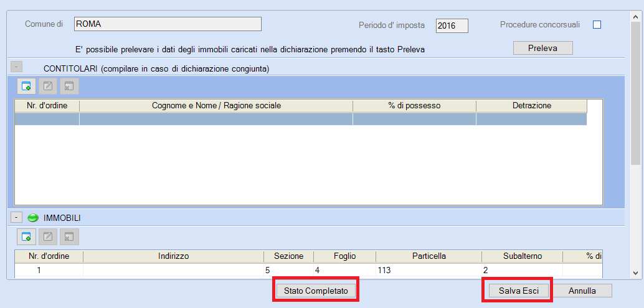Click the scrollbar down arrow

635,273
